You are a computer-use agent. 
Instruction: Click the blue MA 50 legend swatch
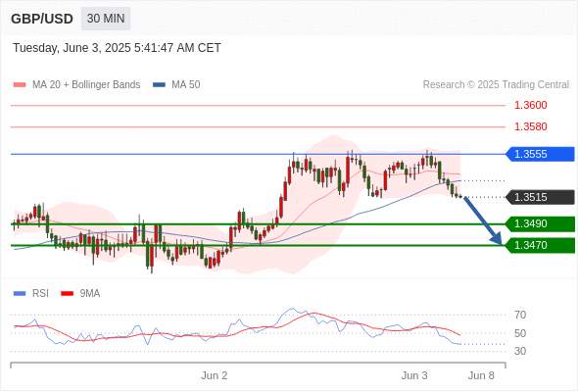tap(159, 85)
